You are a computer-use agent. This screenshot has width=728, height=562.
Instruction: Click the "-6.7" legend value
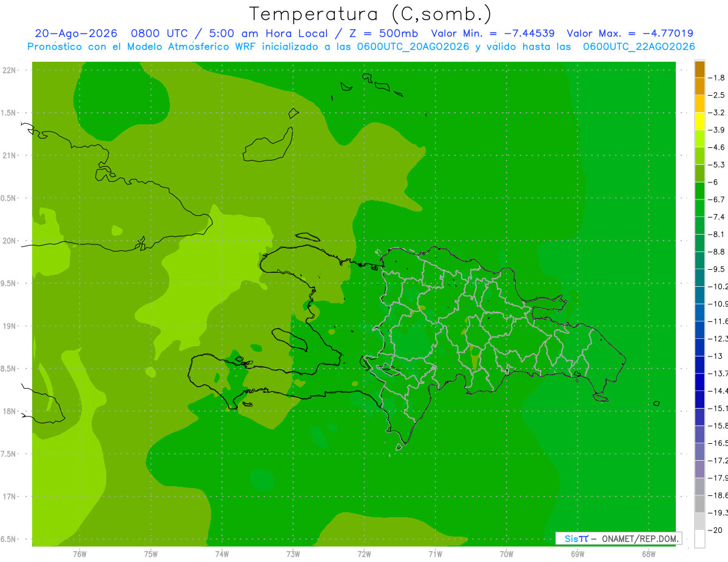[x=716, y=199]
